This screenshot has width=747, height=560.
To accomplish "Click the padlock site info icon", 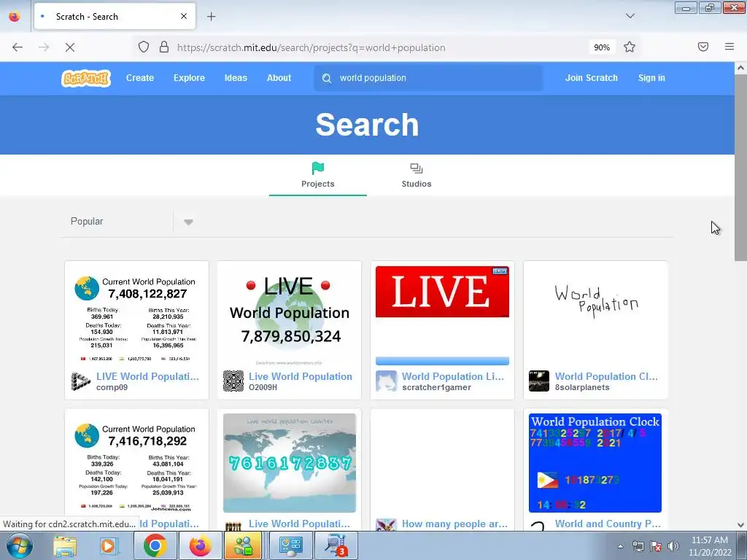I will click(164, 47).
